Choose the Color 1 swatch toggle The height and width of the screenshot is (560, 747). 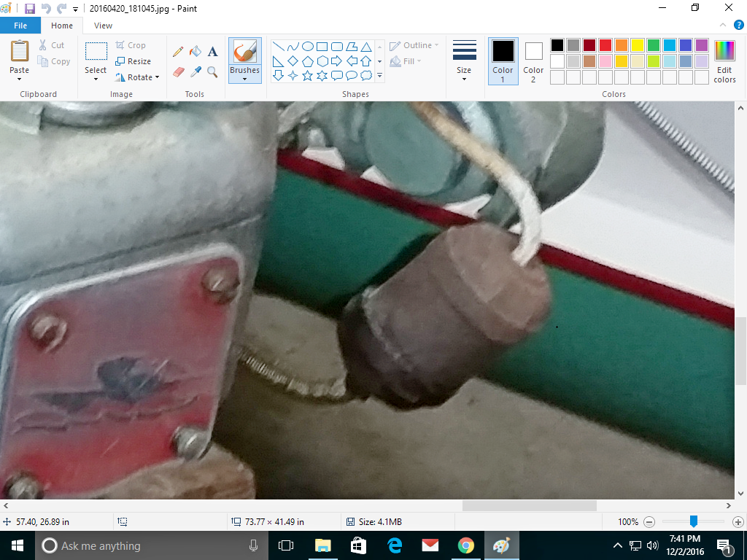click(503, 60)
